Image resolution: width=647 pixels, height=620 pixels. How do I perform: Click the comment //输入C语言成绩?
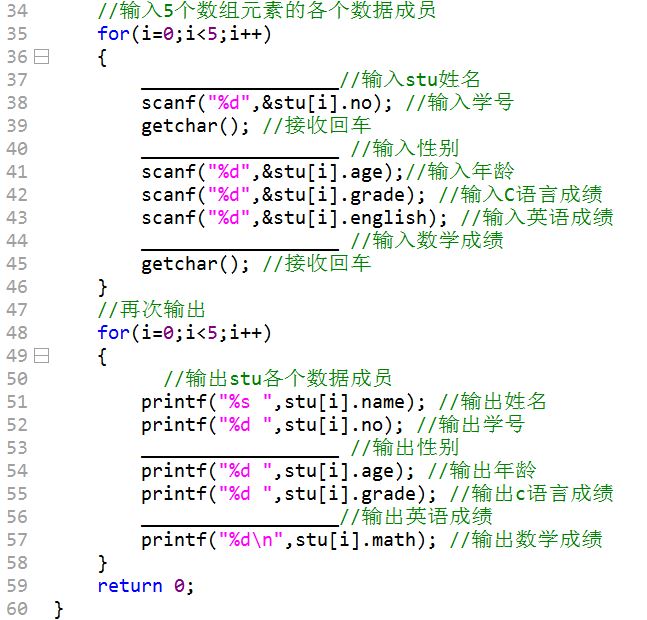click(x=520, y=195)
